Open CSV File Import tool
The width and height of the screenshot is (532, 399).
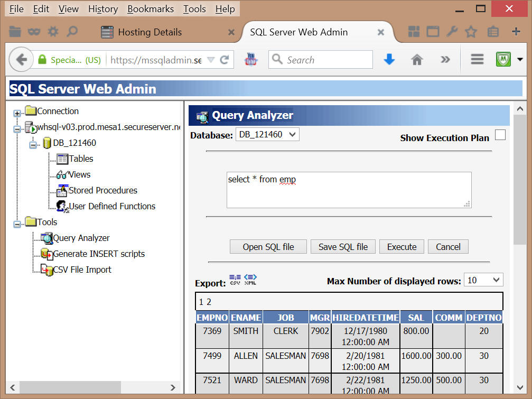point(82,270)
